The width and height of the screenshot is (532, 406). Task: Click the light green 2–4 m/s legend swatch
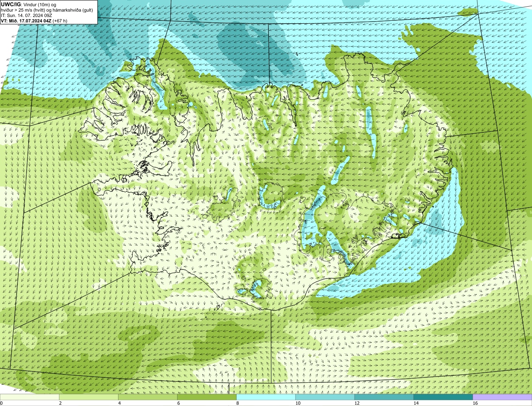click(x=89, y=397)
